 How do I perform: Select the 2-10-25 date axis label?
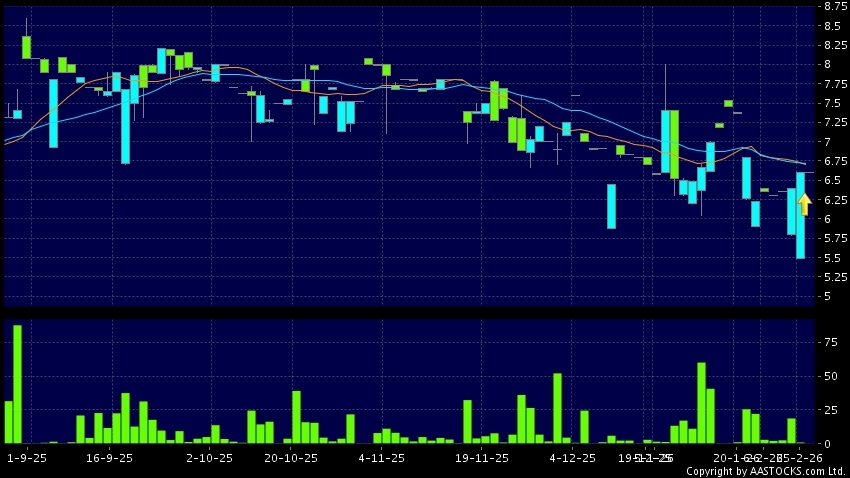coord(209,457)
